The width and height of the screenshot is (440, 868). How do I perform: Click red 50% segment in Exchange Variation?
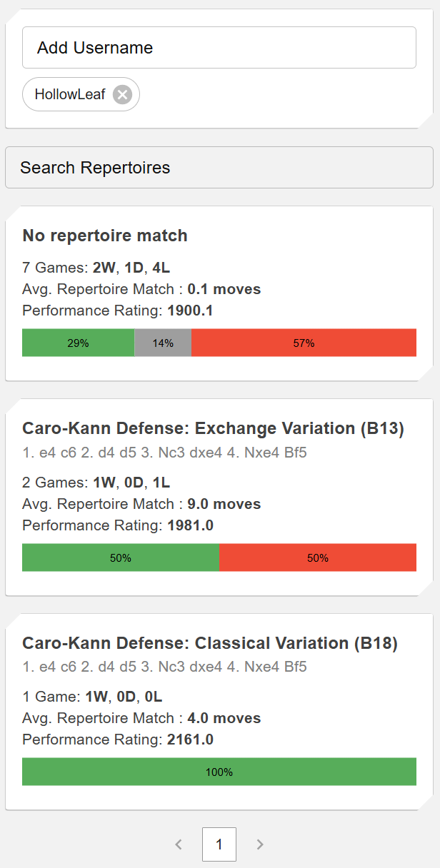coord(318,557)
